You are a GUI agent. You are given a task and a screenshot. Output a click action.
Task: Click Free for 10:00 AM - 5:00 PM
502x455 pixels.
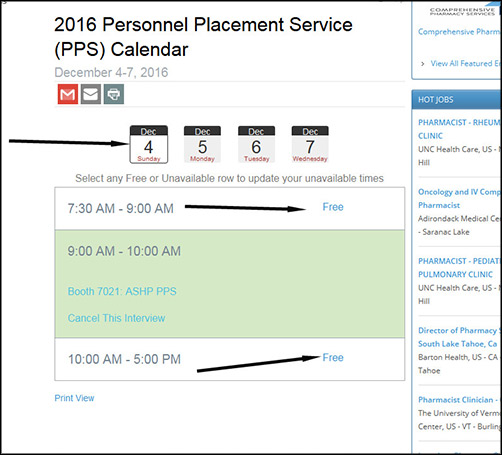click(333, 358)
